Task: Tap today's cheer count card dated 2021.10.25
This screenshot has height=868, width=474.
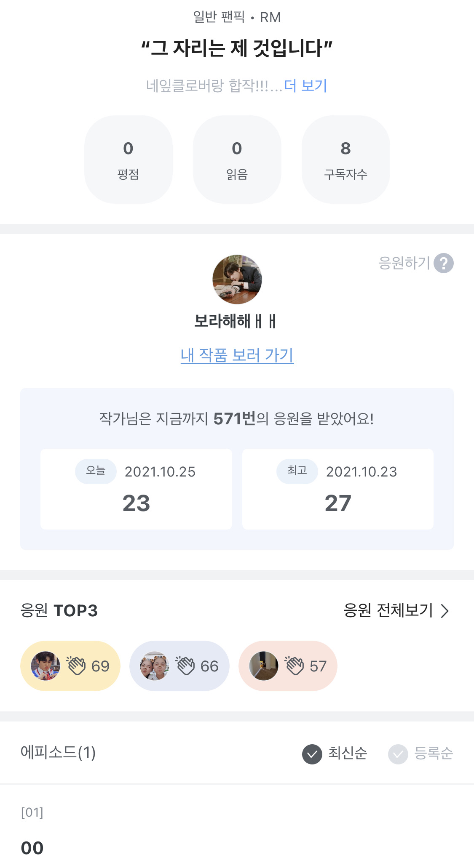Action: (136, 489)
